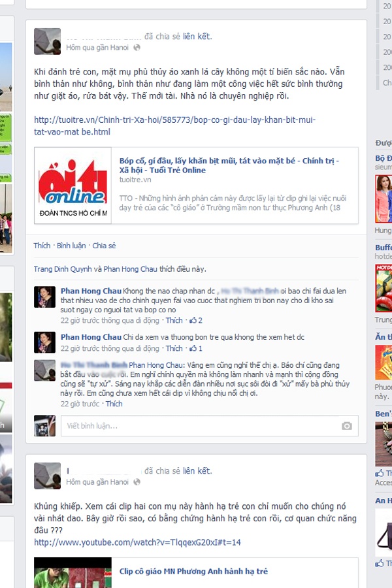Viewport: 392px width, 588px height.
Task: Open Phan Hong Chau's avatar on first comment
Action: [x=44, y=297]
